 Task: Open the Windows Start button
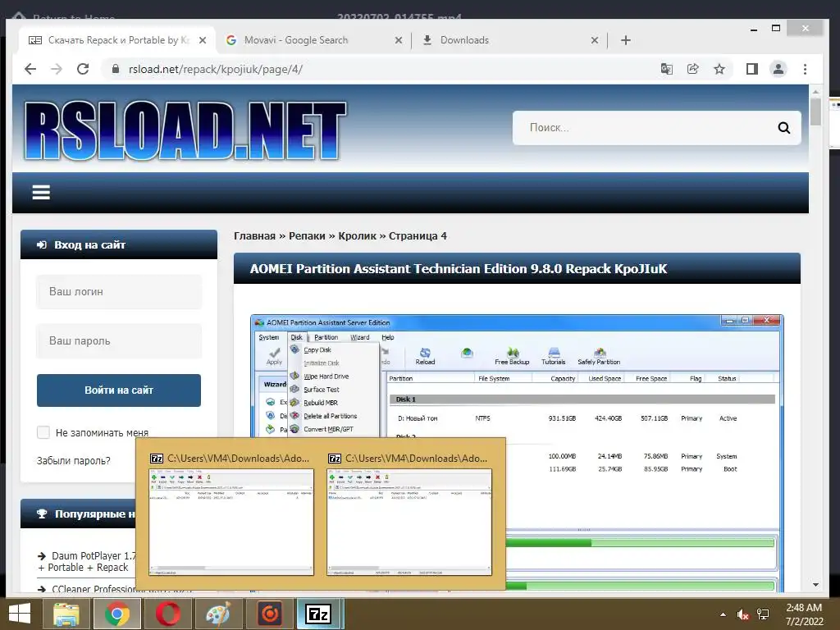20,614
